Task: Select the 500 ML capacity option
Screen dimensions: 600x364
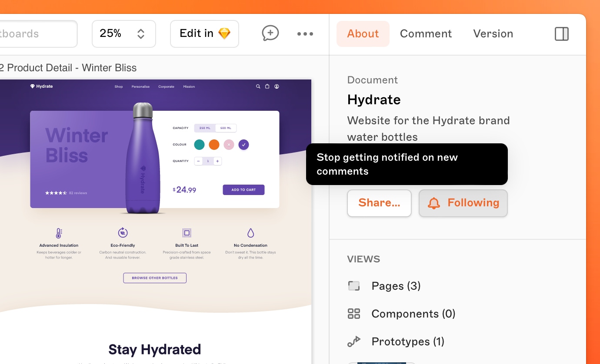Action: [226, 128]
